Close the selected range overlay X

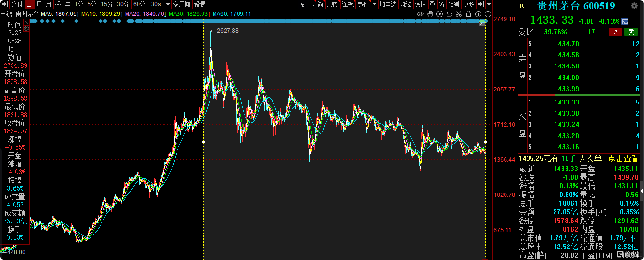482,24
